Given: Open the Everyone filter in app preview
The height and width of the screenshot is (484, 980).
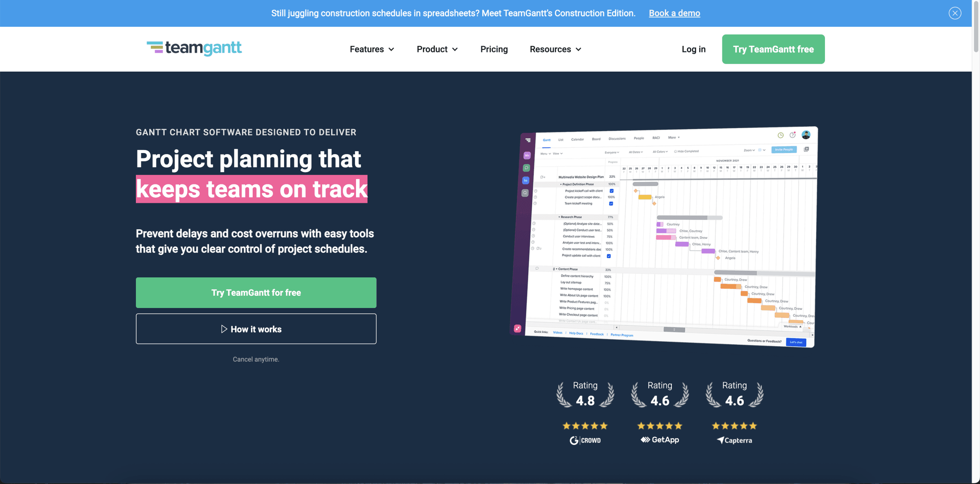Looking at the screenshot, I should click(x=612, y=152).
